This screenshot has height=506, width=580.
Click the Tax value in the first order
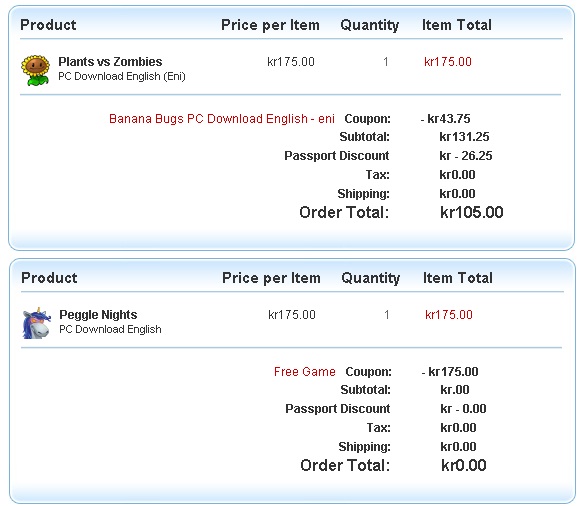point(457,175)
